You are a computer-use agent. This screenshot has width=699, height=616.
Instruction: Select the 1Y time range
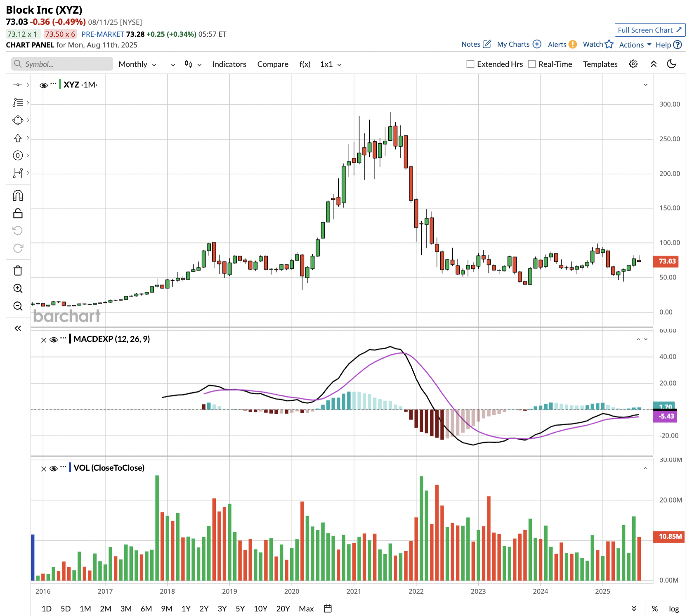click(x=186, y=609)
